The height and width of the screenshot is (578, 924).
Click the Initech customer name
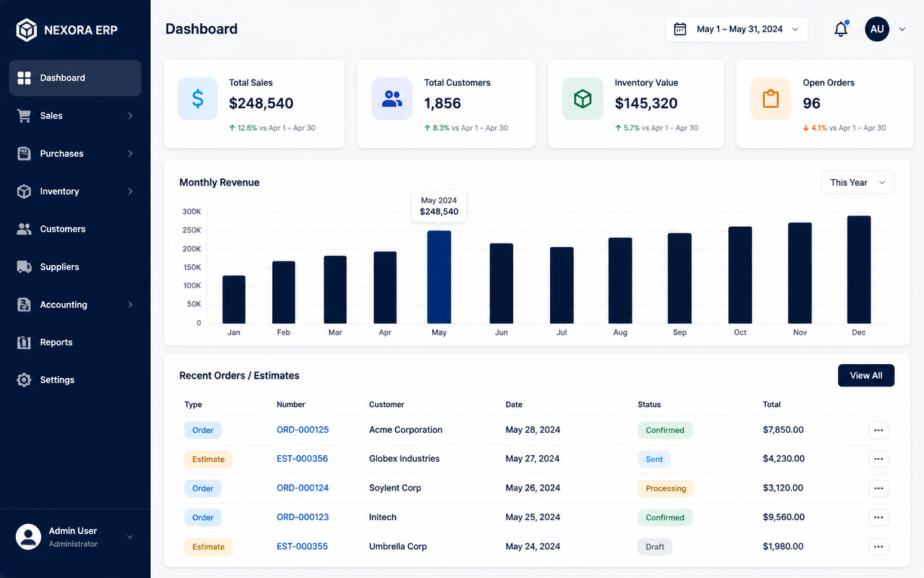coord(383,517)
